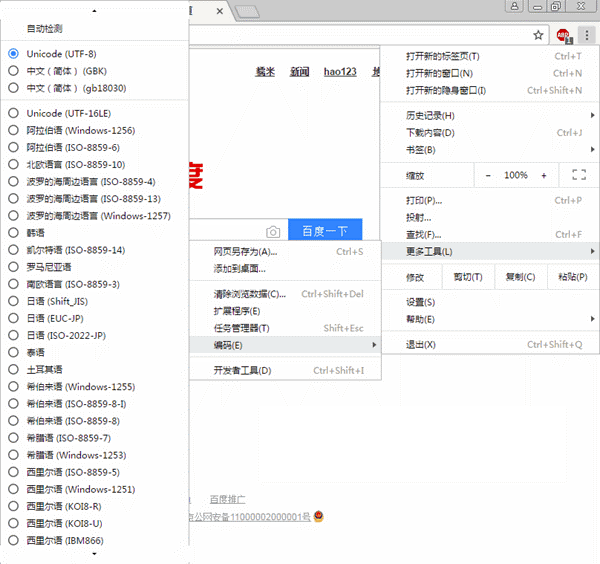Open a new tab button

tap(247, 12)
